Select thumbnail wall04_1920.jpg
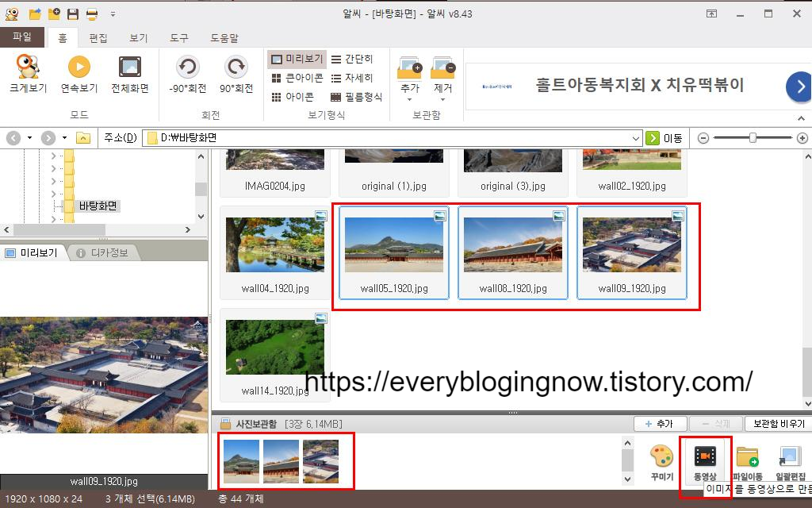 [275, 253]
